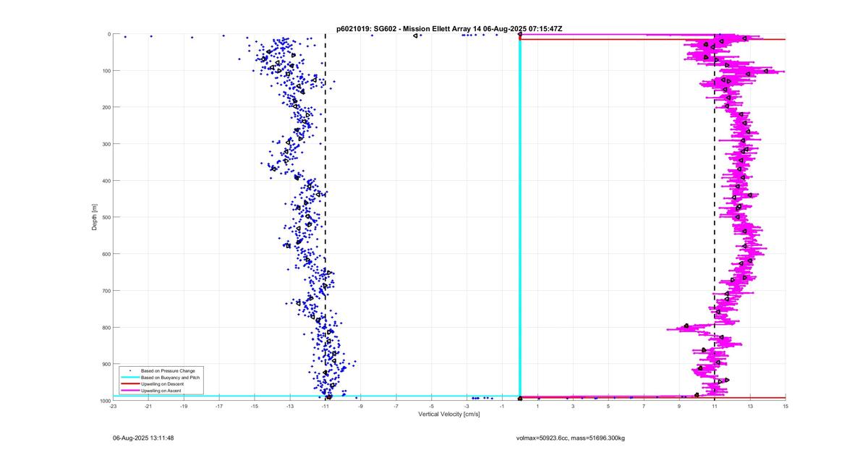Screen dimensions: 868x450
Task: Click the y-axis tick label '1000'
Action: coord(104,401)
